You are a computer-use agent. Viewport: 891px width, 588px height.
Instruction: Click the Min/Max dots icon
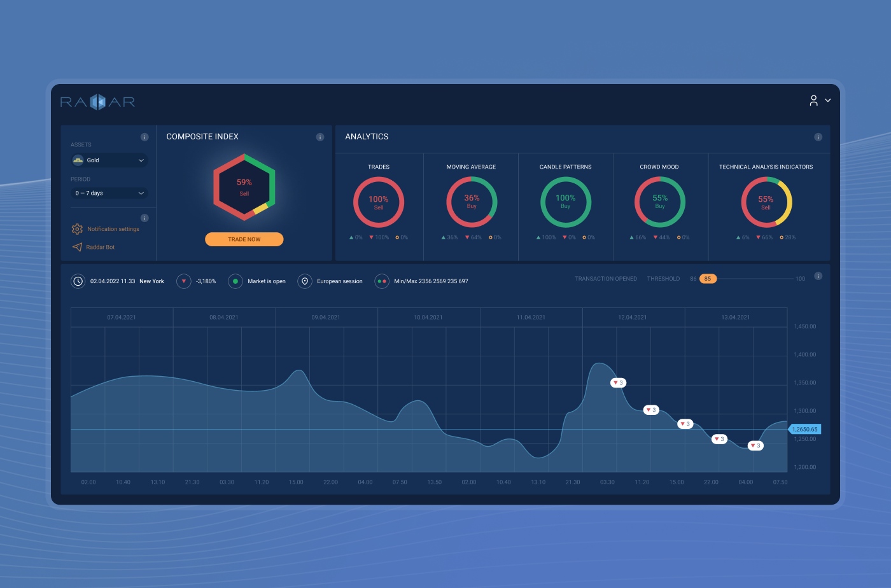(382, 281)
